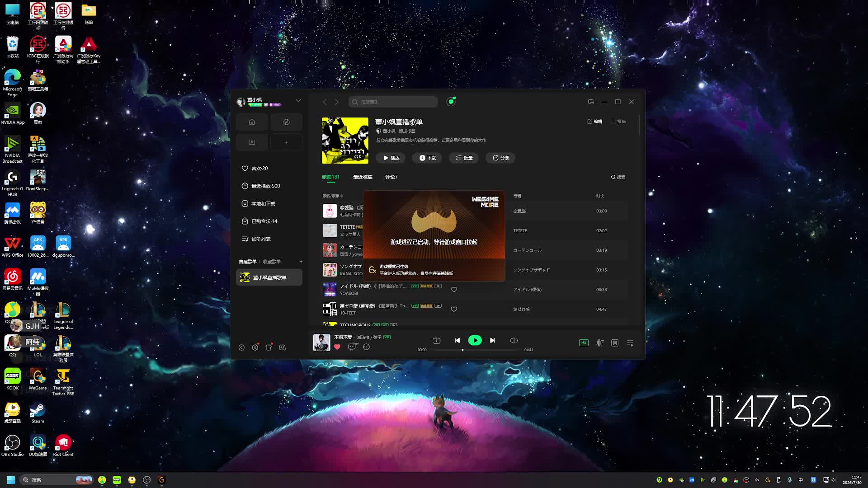
Task: Switch to the 歌曲181 tab
Action: 330,177
